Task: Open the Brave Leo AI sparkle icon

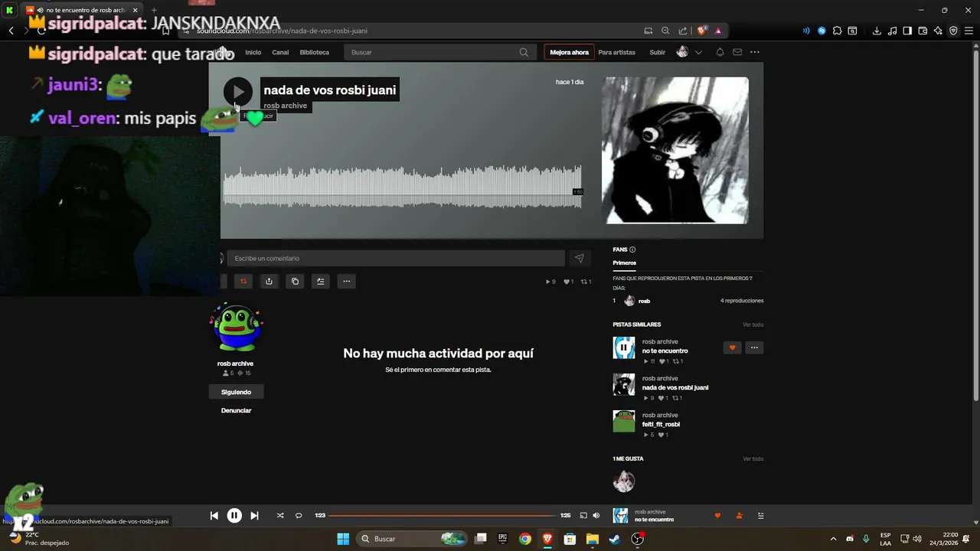Action: 938,31
